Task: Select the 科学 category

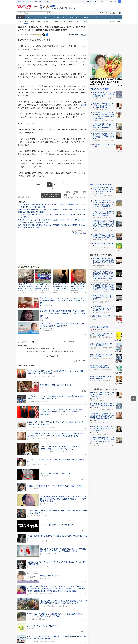Action: point(71,21)
